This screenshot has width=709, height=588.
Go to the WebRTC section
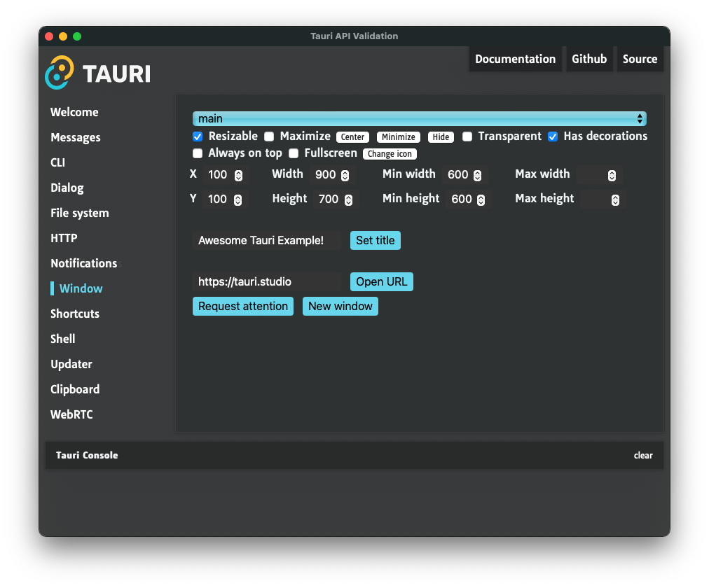point(71,414)
